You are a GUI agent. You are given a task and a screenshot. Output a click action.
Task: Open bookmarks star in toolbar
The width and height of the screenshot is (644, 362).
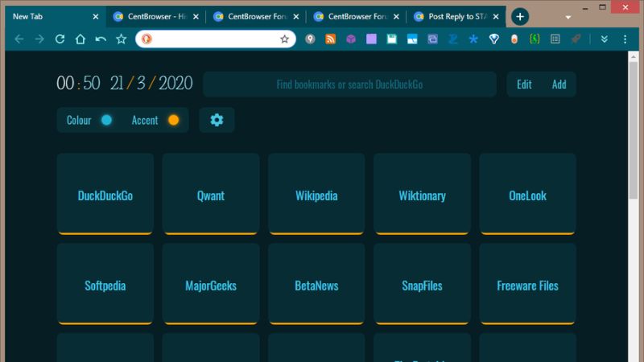point(122,39)
